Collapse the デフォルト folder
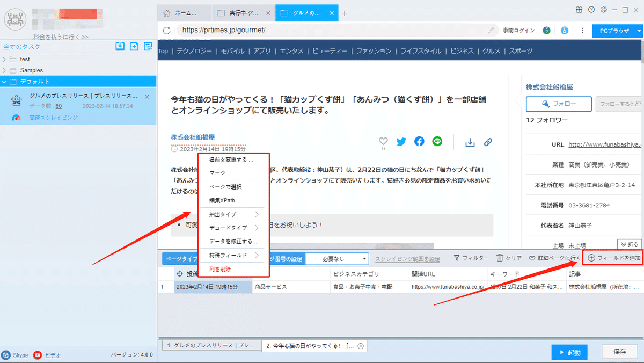The image size is (644, 363). 5,82
